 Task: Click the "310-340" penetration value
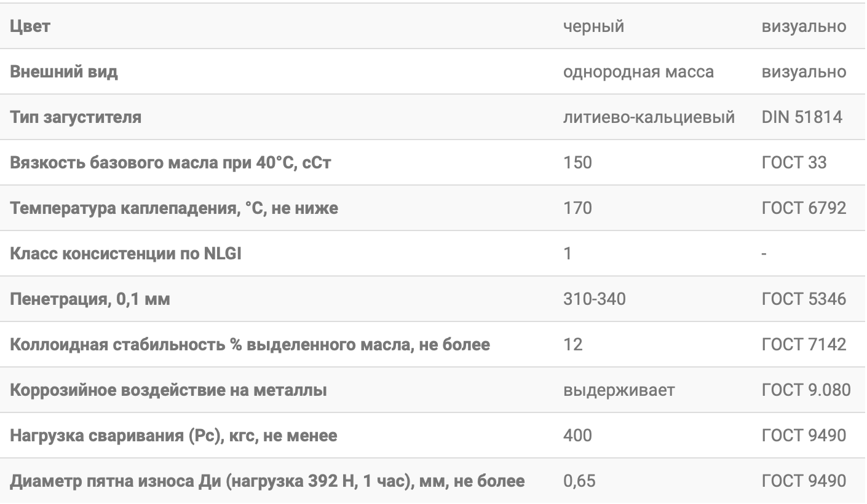(593, 299)
